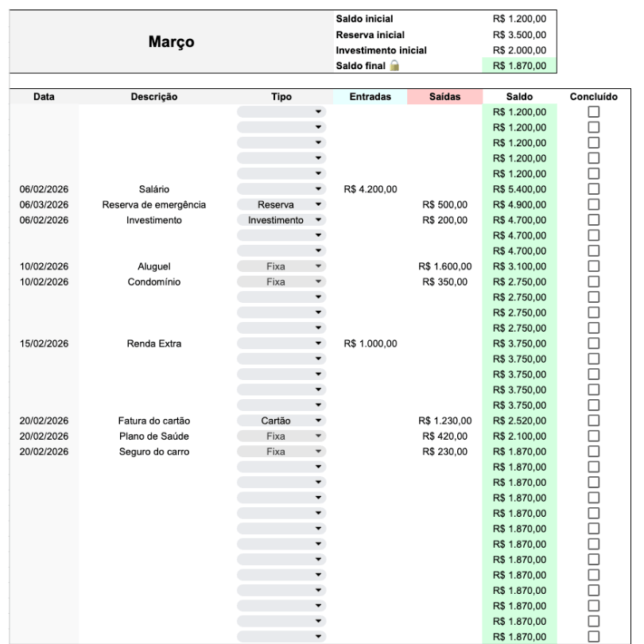Toggle the Concluído checkbox for Seguro do carro
The image size is (644, 644).
593,452
